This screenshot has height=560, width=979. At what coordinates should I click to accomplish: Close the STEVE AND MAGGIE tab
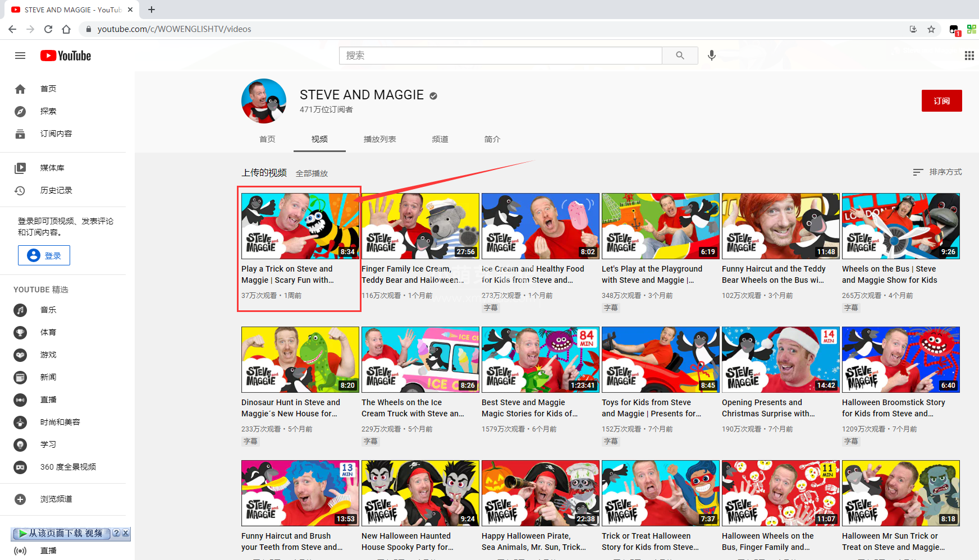[130, 10]
